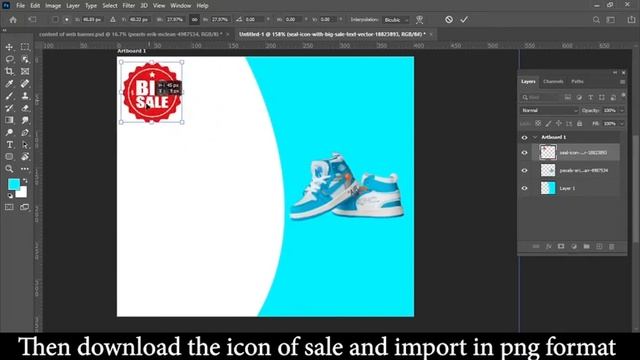Select the History Brush tool
Screen dimensions: 640x360
click(x=9, y=108)
